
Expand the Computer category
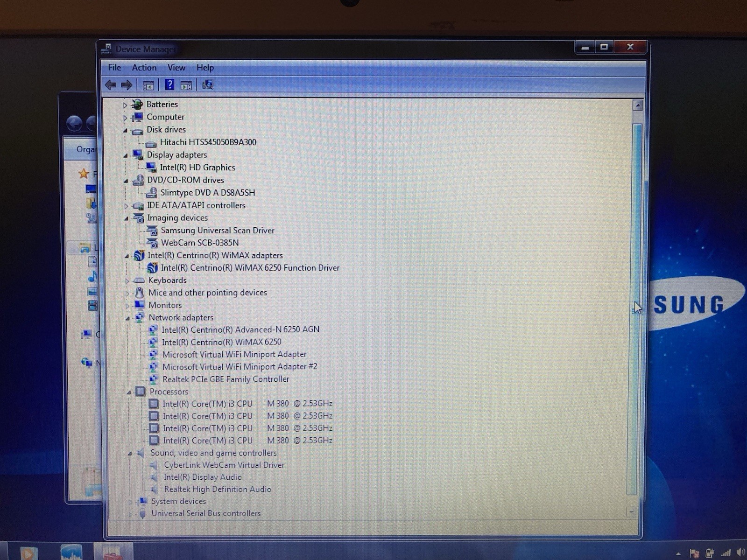click(x=125, y=118)
